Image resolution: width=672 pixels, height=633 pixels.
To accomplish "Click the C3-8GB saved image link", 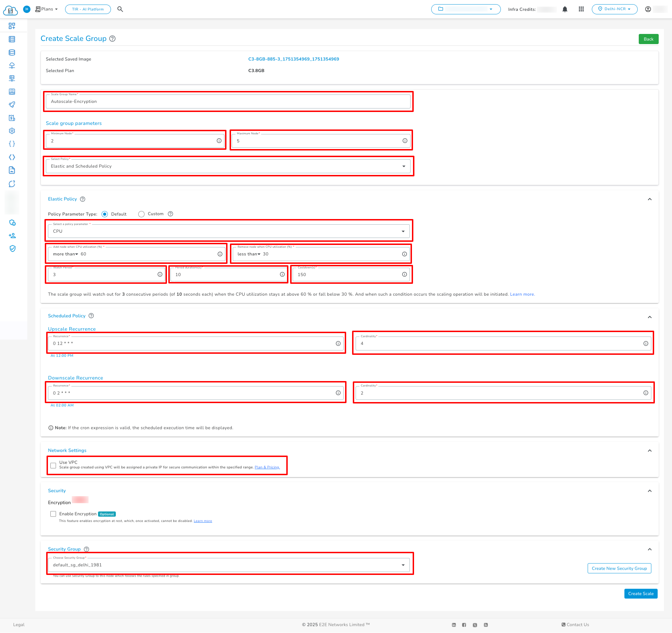I will pyautogui.click(x=293, y=59).
